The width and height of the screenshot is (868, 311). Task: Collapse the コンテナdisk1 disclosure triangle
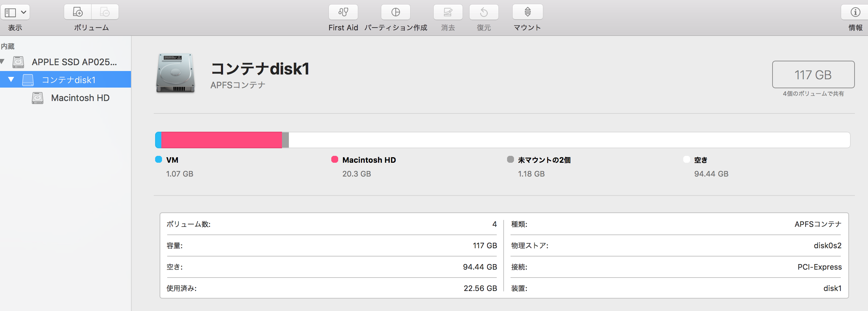pyautogui.click(x=11, y=80)
